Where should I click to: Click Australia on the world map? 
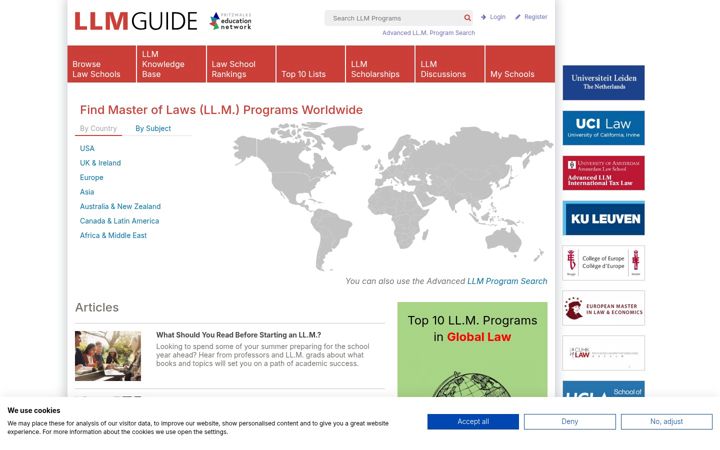[504, 239]
